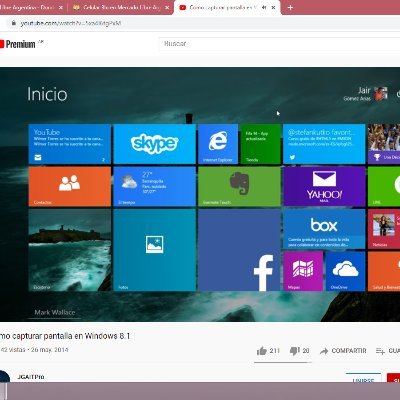The image size is (400, 400).
Task: Click the video title text
Action: point(65,336)
